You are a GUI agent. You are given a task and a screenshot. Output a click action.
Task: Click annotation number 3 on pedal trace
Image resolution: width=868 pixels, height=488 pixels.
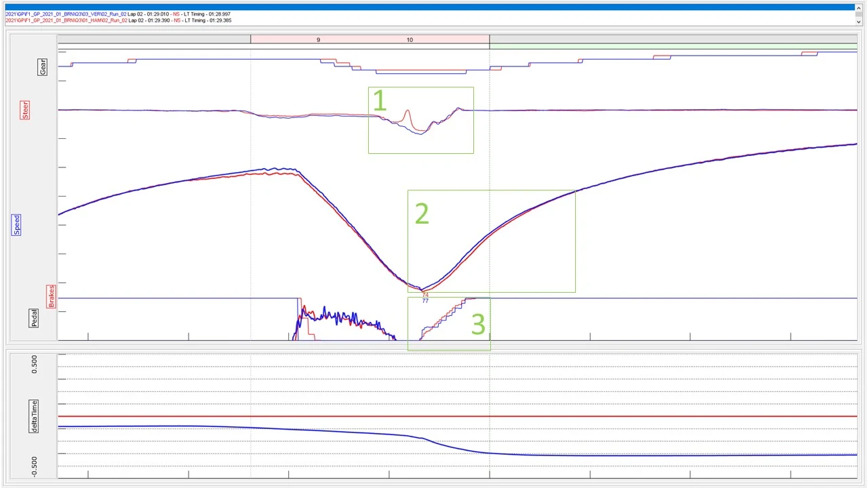(x=478, y=325)
